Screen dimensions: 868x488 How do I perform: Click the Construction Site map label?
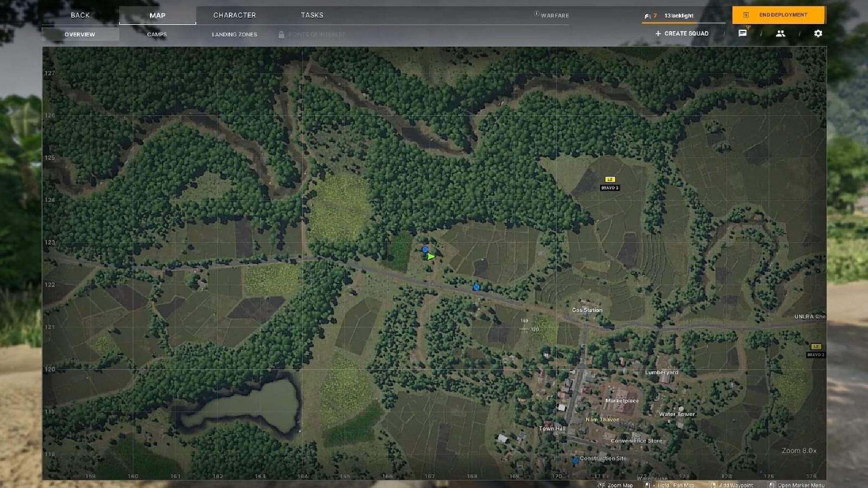[x=603, y=458]
